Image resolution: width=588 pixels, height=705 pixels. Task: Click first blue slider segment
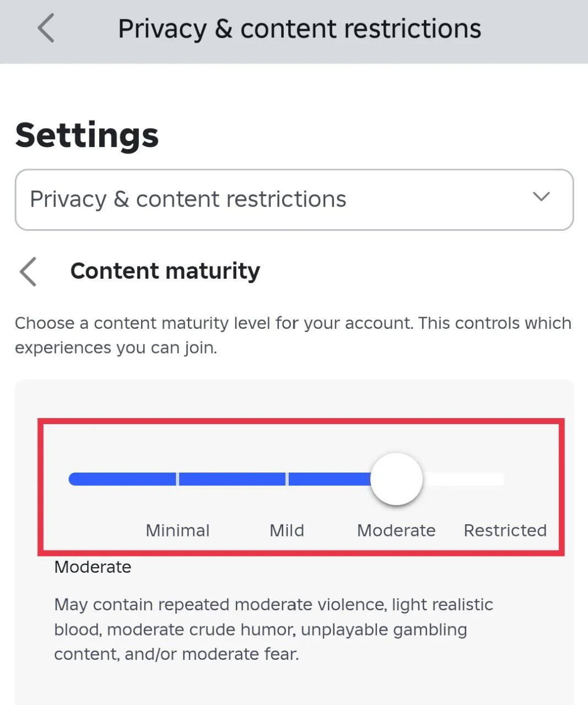click(x=122, y=479)
